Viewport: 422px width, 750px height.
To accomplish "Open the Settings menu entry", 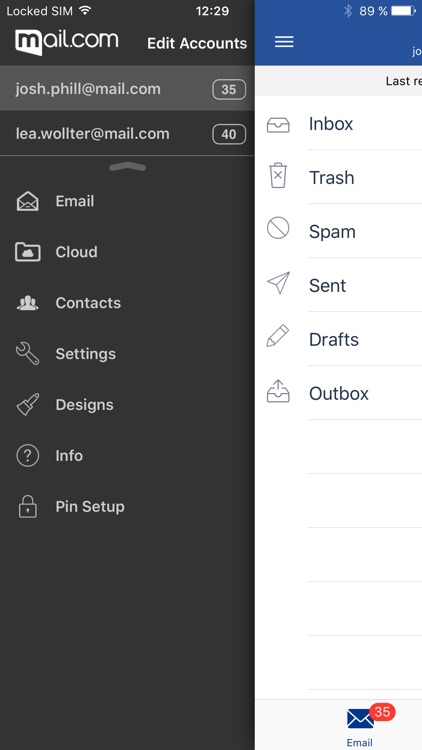I will point(127,354).
